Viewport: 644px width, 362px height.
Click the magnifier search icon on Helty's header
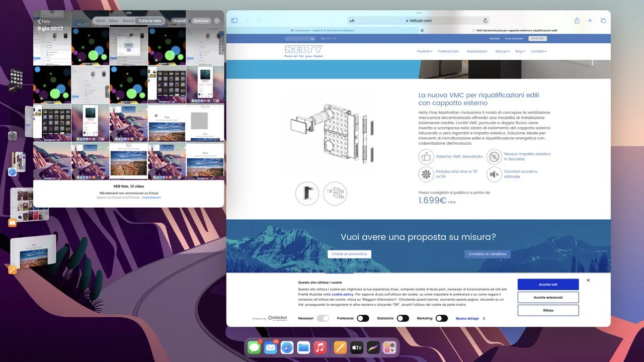pos(312,39)
